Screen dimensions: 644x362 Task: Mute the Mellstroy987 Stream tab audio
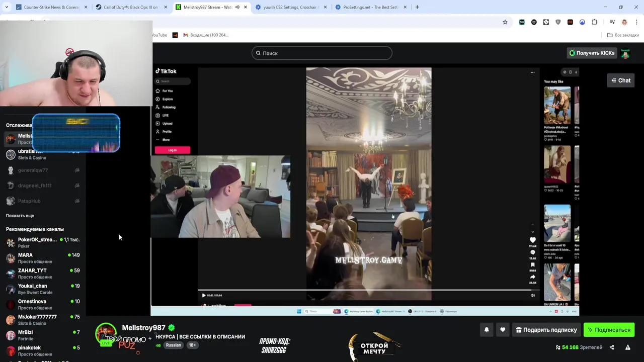pos(237,7)
